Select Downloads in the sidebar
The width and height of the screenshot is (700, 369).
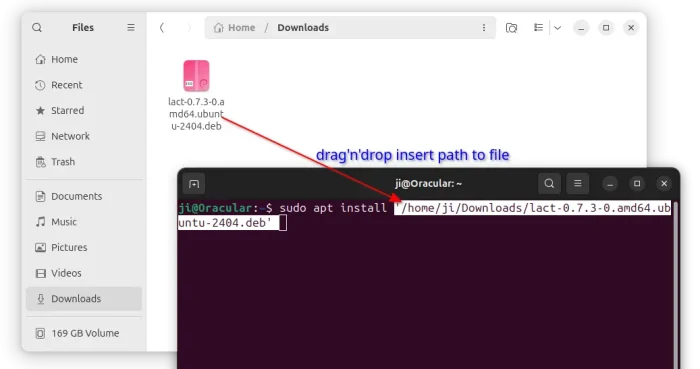point(84,299)
